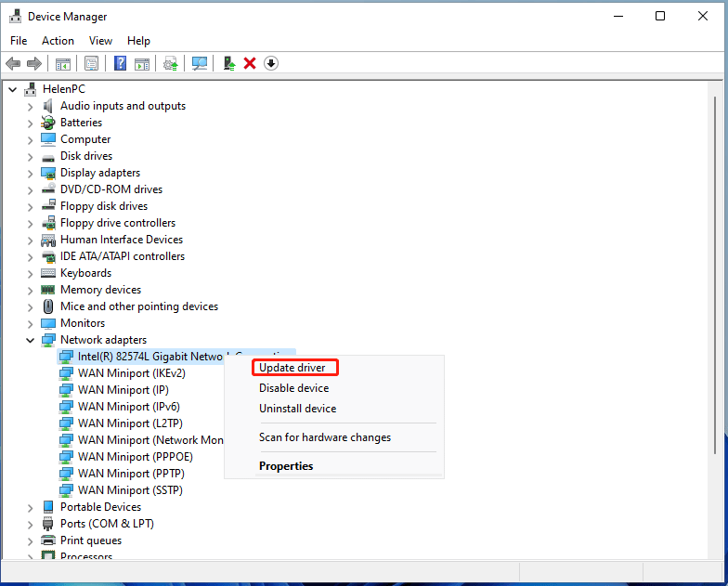Click the mouse icon beside Mice and pointing devices

click(x=48, y=306)
